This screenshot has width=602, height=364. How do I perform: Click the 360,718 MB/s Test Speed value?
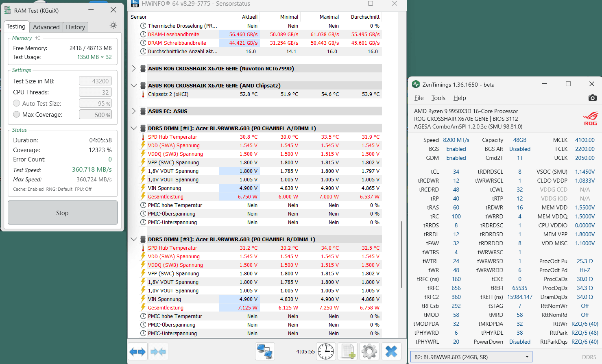(x=92, y=170)
